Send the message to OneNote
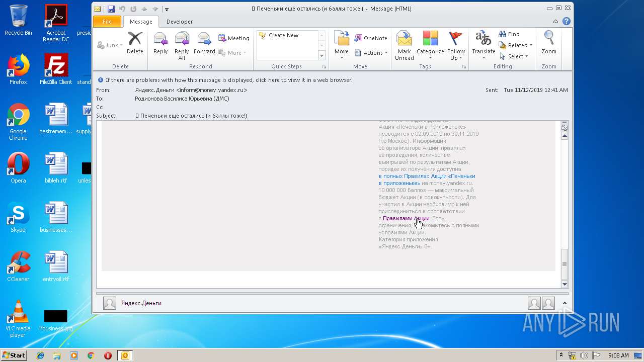 click(371, 38)
